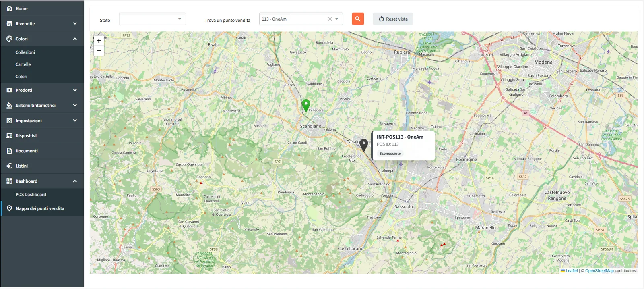Click the Modena city label on map
644x289 pixels.
coord(543,62)
